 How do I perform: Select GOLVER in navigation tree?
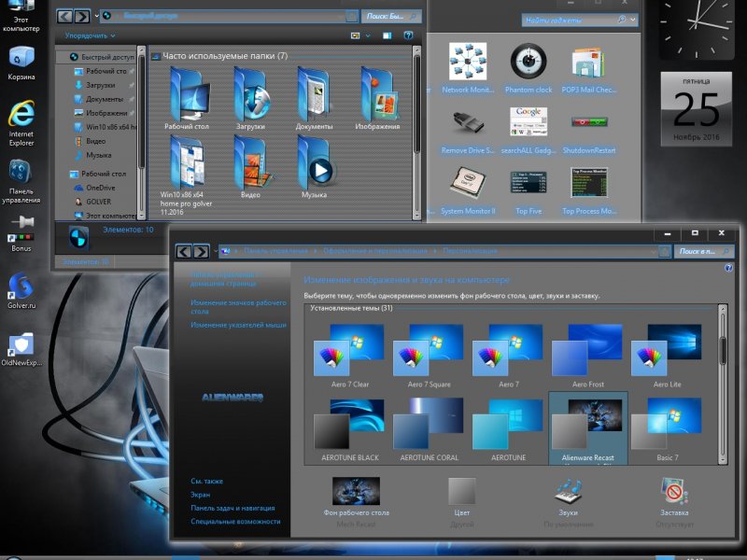click(93, 202)
